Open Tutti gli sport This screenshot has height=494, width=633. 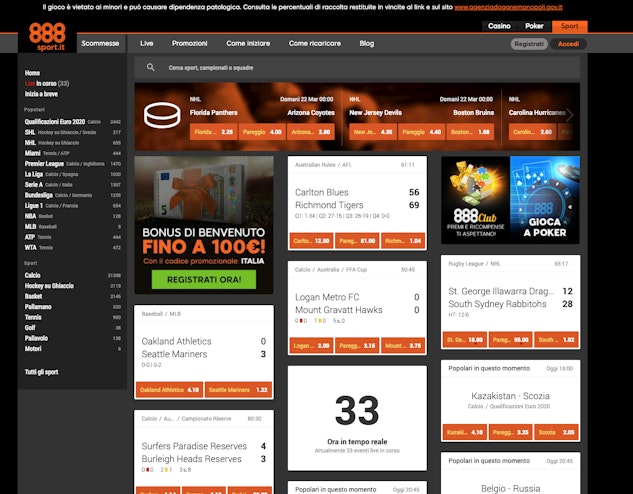tap(42, 372)
